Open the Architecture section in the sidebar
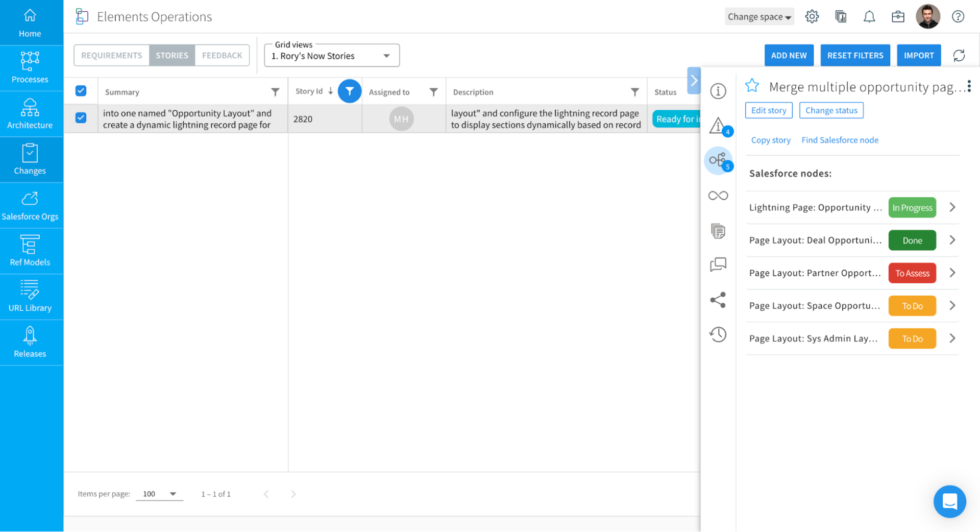The height and width of the screenshot is (532, 980). coord(30,113)
